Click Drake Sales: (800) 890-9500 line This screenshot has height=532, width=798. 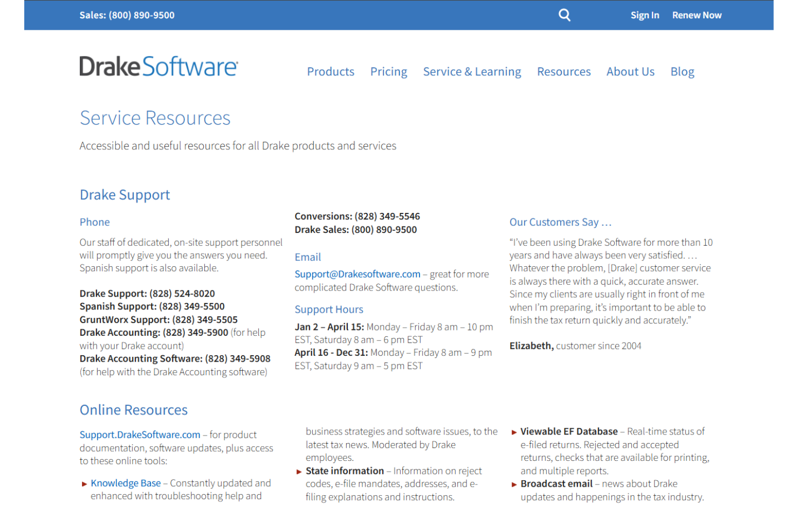pos(355,230)
